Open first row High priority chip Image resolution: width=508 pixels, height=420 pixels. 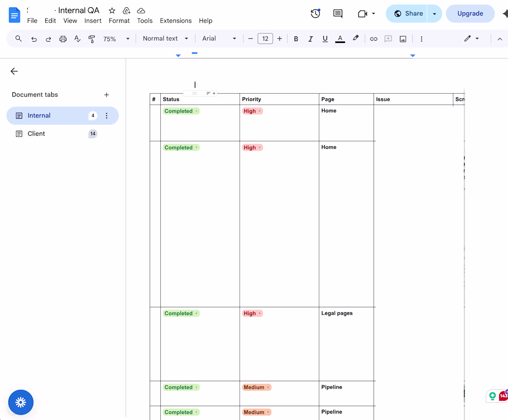click(x=252, y=111)
